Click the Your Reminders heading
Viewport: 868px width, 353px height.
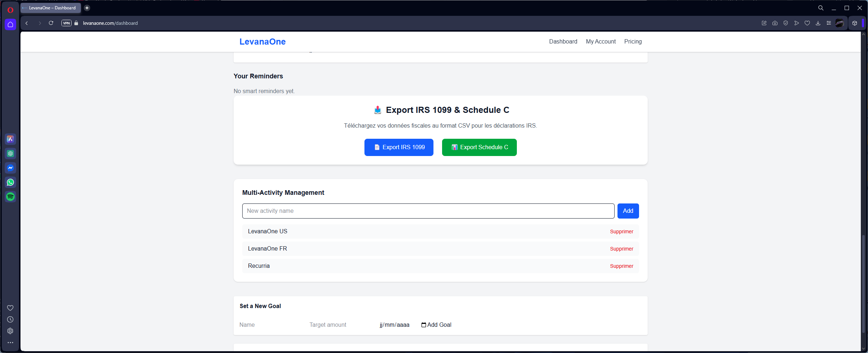coord(258,76)
